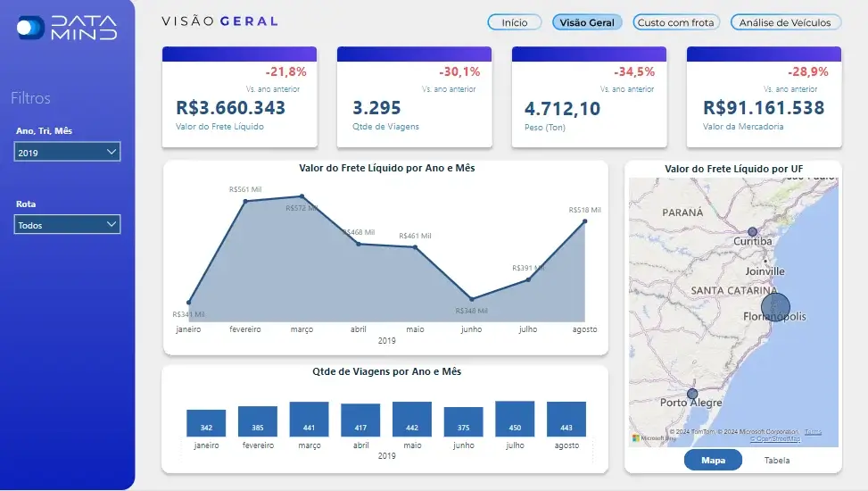The image size is (868, 491).
Task: Open the OpenStreetMap attribution link
Action: [x=774, y=438]
